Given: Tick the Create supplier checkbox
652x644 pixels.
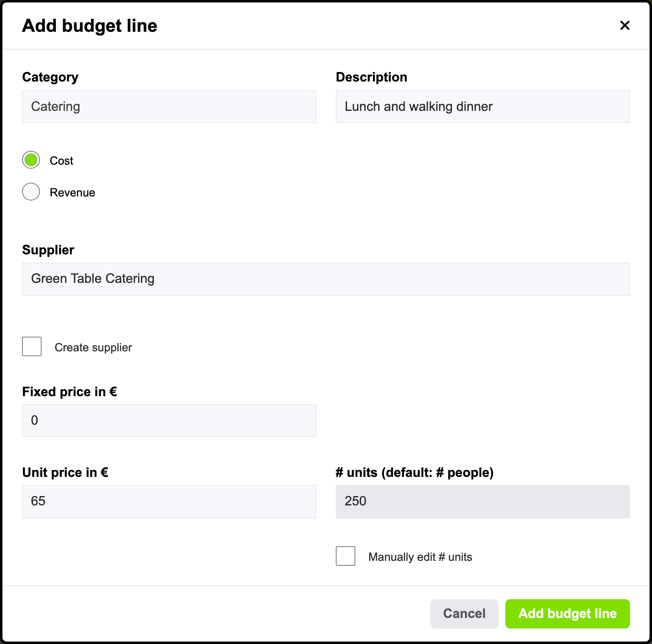Looking at the screenshot, I should 32,346.
